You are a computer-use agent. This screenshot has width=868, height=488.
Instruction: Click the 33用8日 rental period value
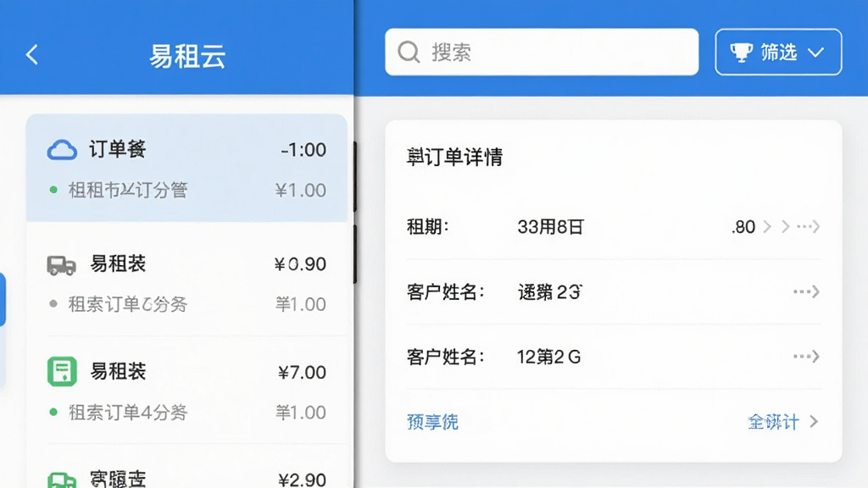pyautogui.click(x=551, y=227)
